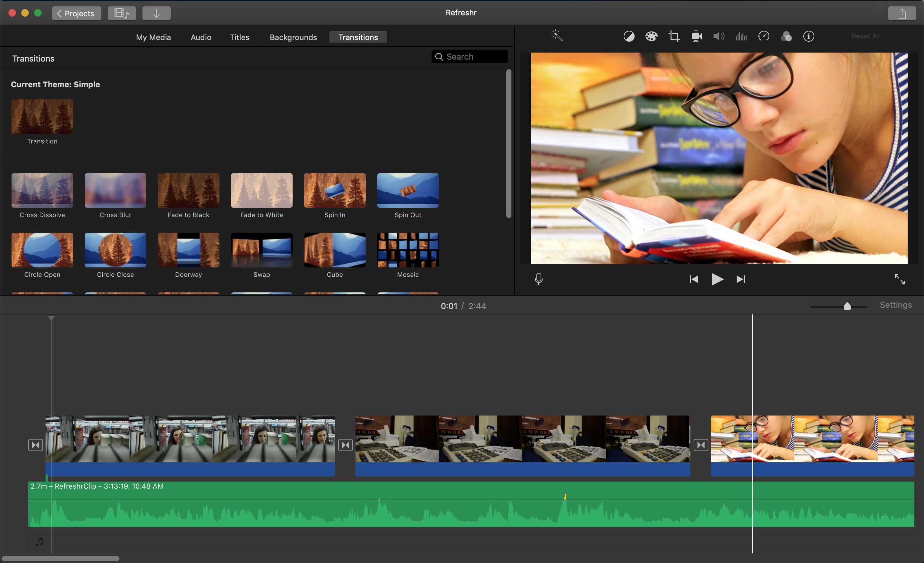This screenshot has width=924, height=563.
Task: Open the color balance tool
Action: point(629,36)
